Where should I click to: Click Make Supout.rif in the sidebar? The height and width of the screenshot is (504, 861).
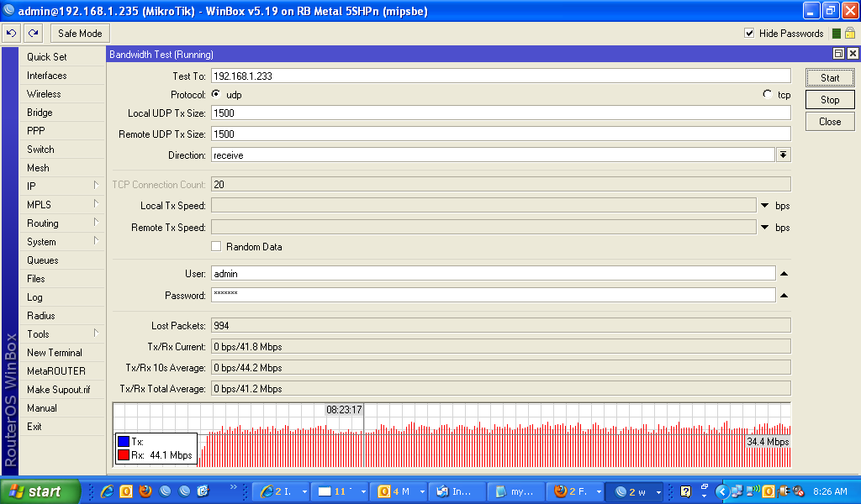pyautogui.click(x=62, y=390)
